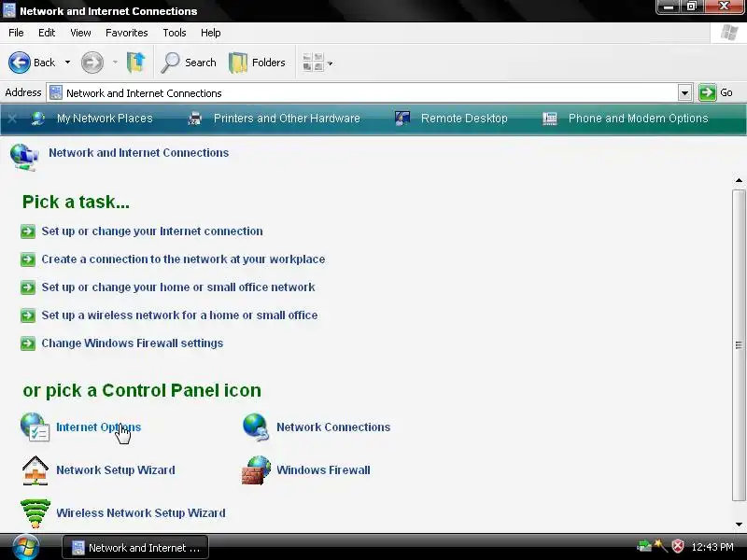Open Forward history dropdown arrow
747x560 pixels.
(x=115, y=63)
